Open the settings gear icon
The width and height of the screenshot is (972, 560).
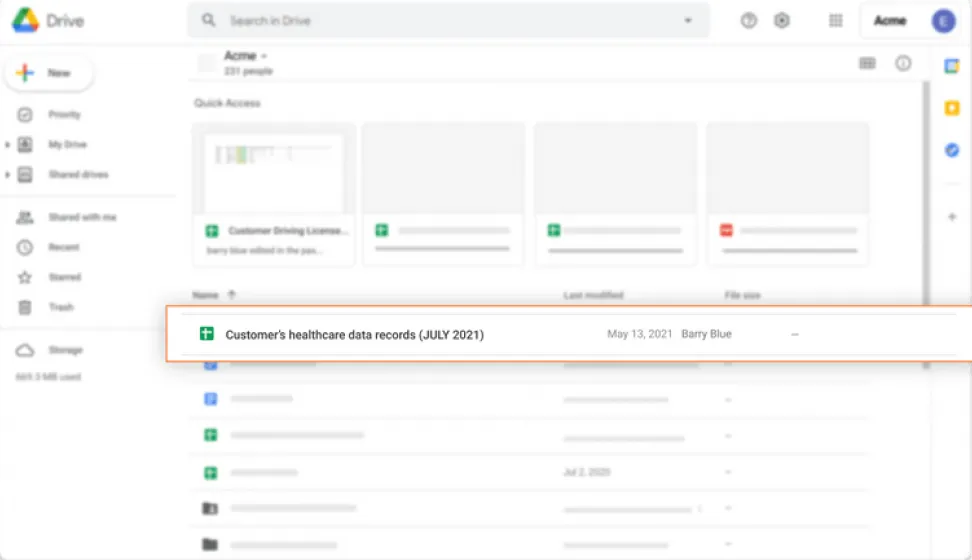[x=782, y=20]
